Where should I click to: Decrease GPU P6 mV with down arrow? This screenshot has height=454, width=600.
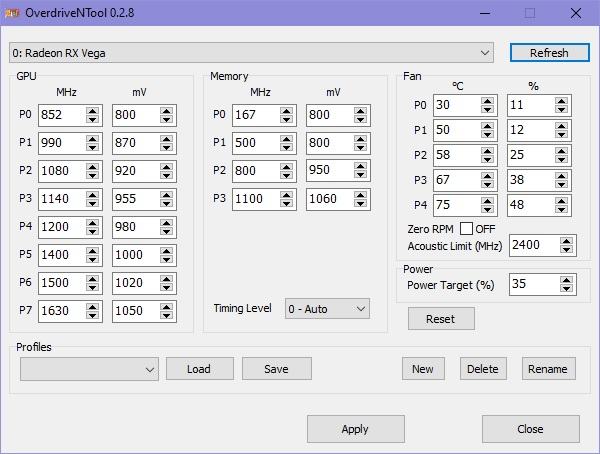(x=166, y=287)
